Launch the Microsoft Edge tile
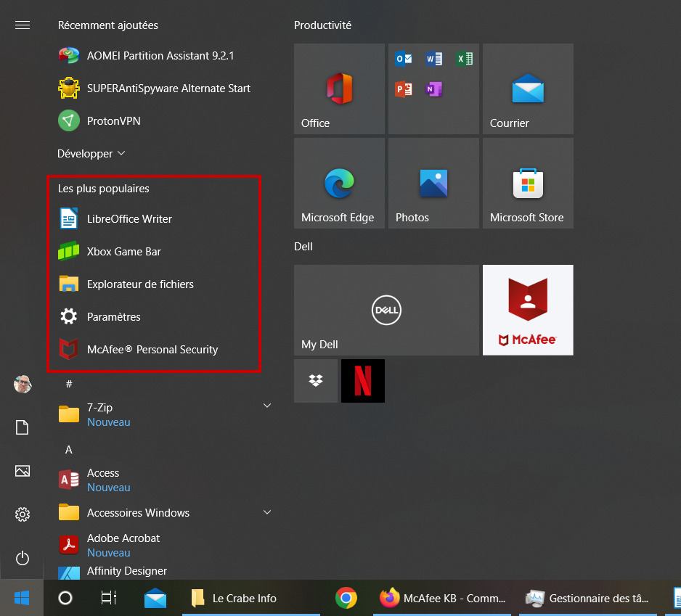 click(x=339, y=183)
